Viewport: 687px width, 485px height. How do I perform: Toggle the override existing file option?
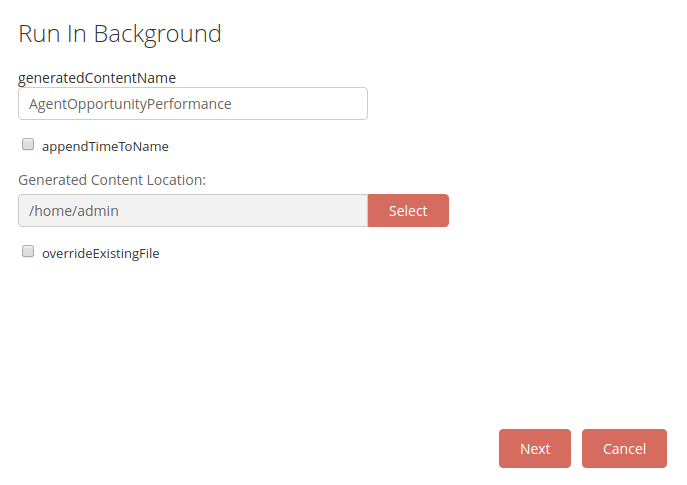pos(28,252)
